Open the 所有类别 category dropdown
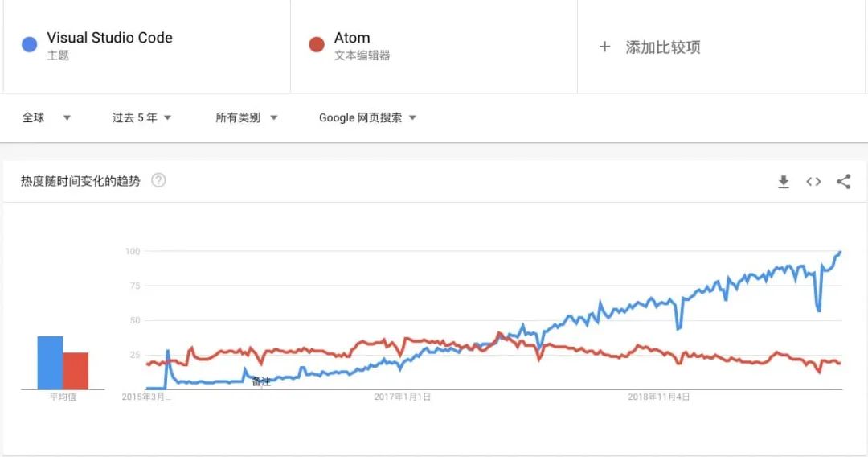The image size is (868, 457). click(x=246, y=117)
